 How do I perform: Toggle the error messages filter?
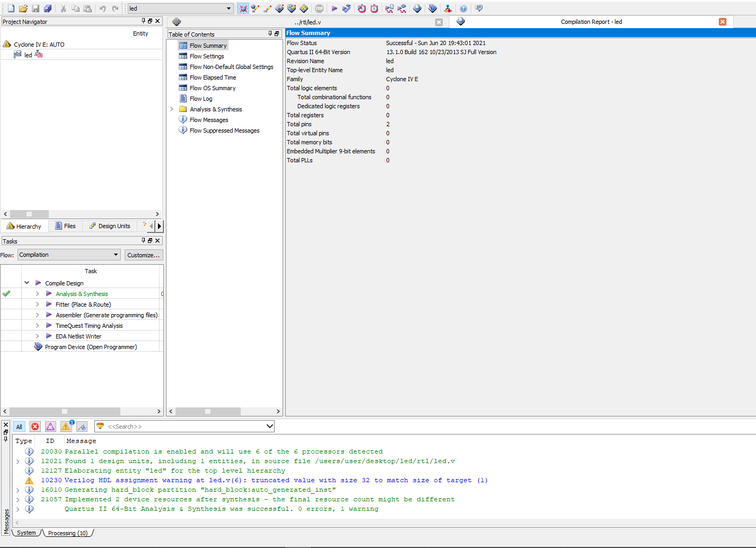coord(35,427)
